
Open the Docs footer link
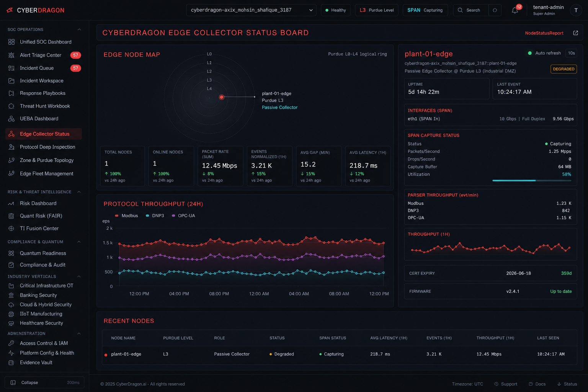pyautogui.click(x=537, y=384)
